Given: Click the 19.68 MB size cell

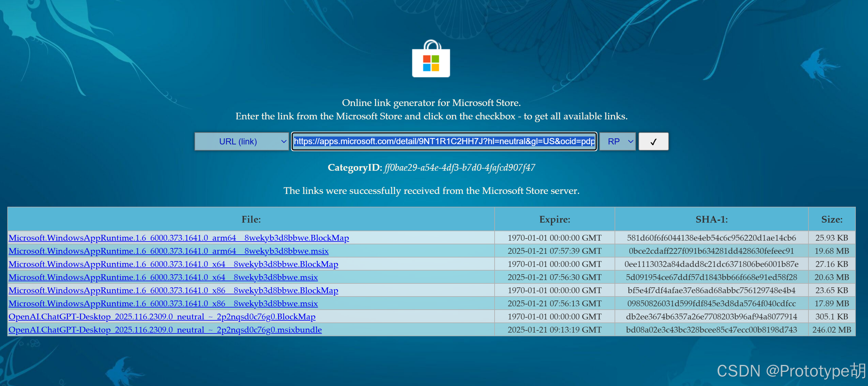Looking at the screenshot, I should [x=832, y=251].
